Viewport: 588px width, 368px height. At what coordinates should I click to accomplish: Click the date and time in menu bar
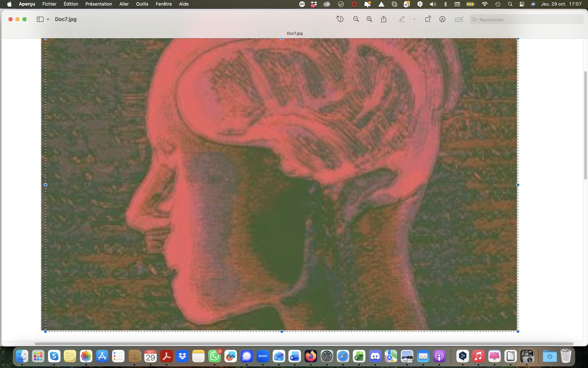(561, 4)
